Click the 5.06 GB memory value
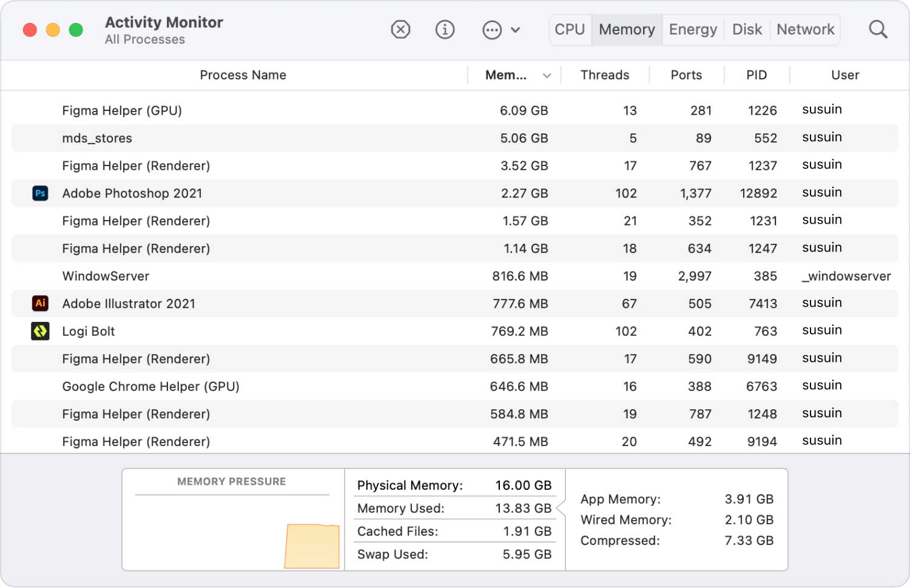 (x=524, y=138)
